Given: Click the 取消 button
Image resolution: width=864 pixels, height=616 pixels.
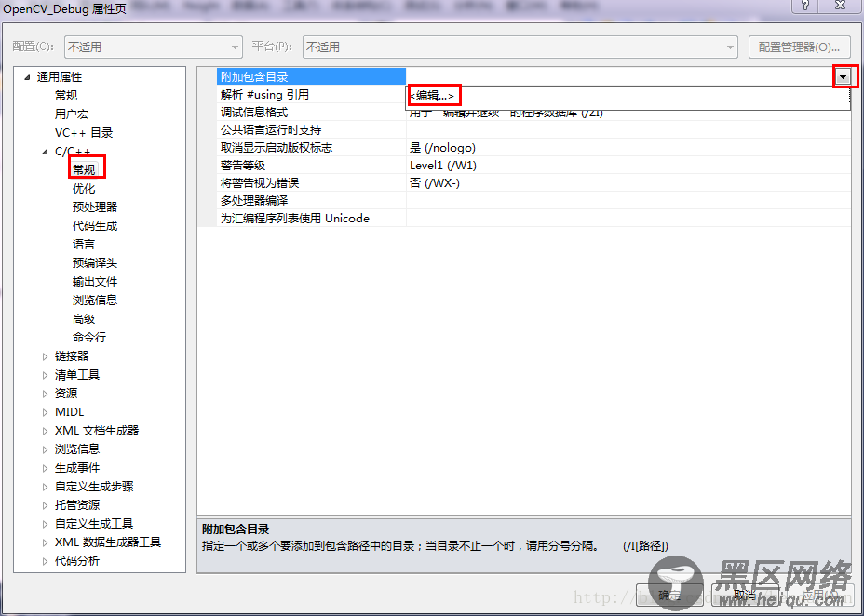Looking at the screenshot, I should pos(744,596).
